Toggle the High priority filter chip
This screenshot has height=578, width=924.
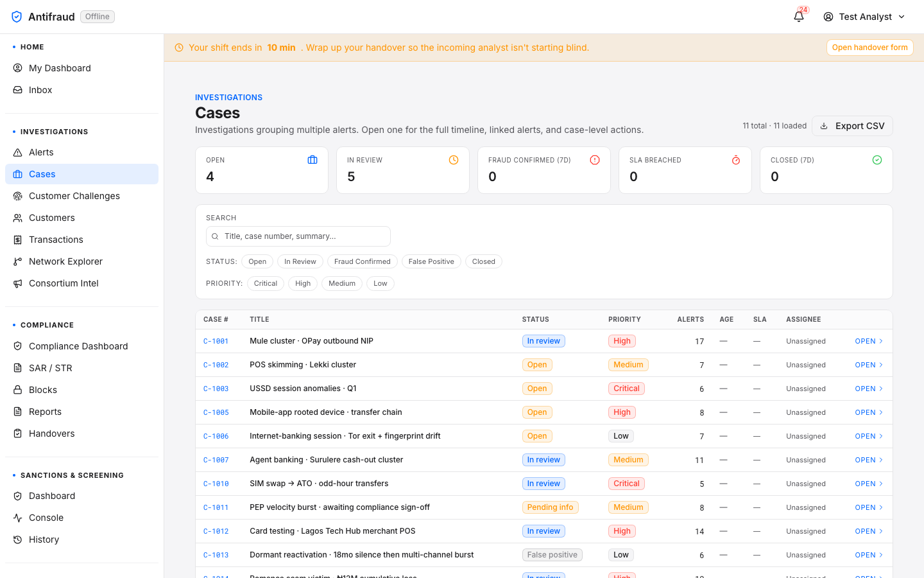pyautogui.click(x=303, y=283)
